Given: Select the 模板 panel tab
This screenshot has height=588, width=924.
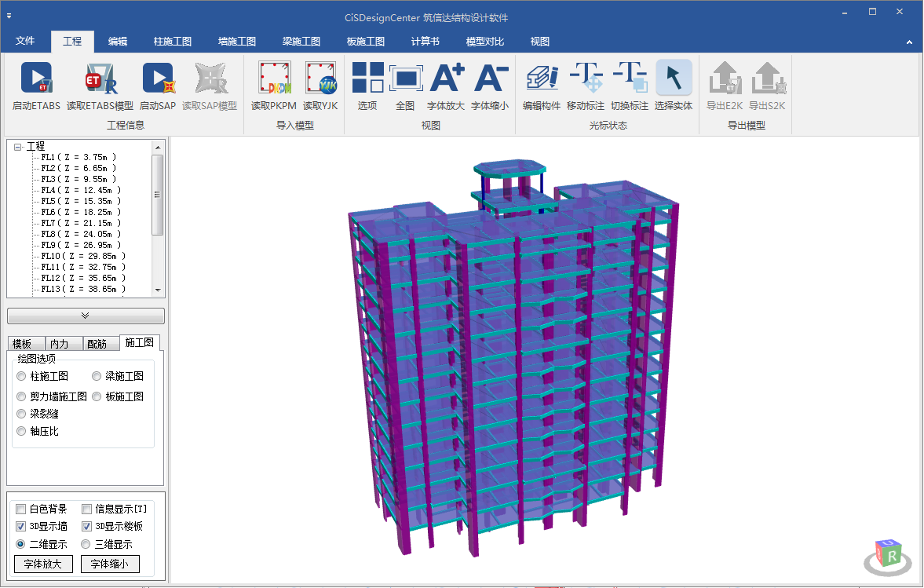Looking at the screenshot, I should tap(26, 344).
